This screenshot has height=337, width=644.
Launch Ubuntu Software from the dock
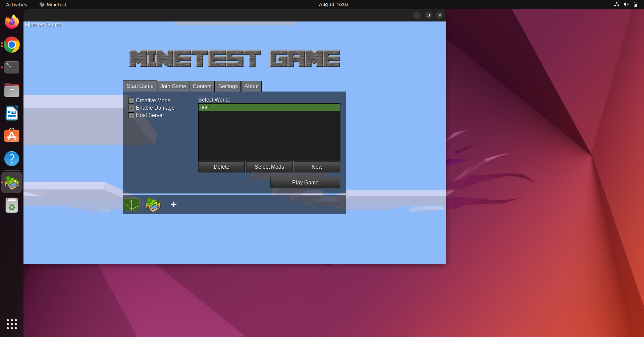click(x=11, y=135)
